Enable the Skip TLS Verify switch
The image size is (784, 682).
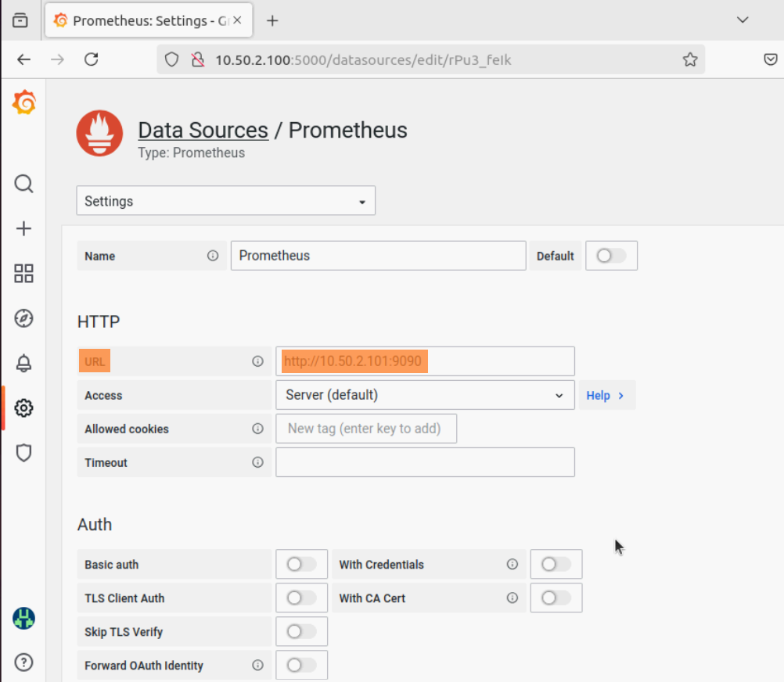(301, 631)
